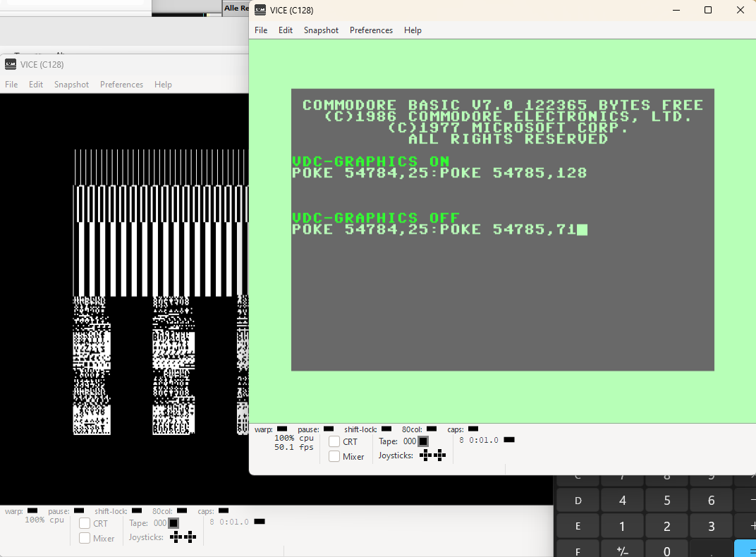Toggle Mixer checkbox in background VICE window
756x557 pixels.
[85, 538]
